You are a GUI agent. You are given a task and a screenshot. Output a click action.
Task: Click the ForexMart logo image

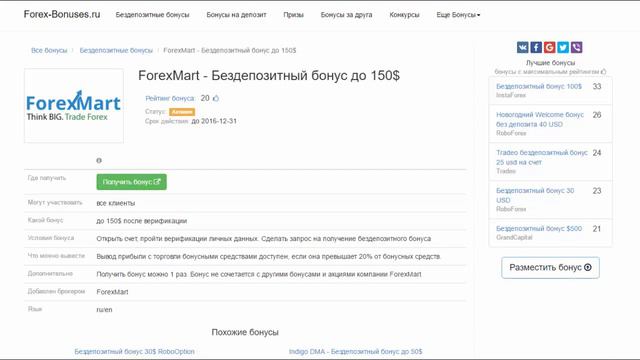coord(74,106)
